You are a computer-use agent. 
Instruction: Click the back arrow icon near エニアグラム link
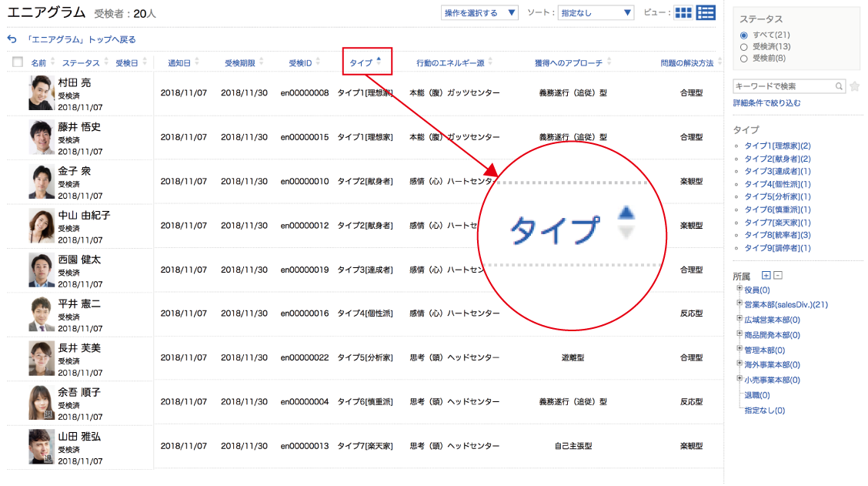click(12, 39)
